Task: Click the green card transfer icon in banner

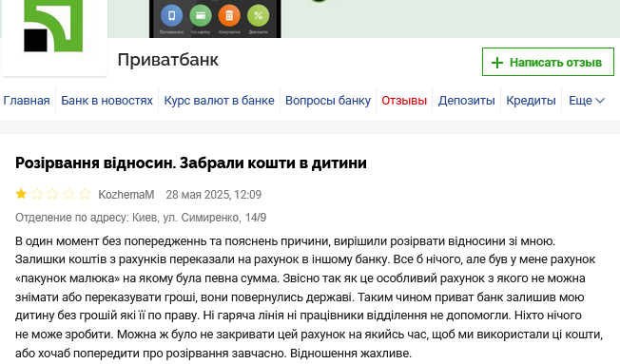Action: click(x=201, y=16)
